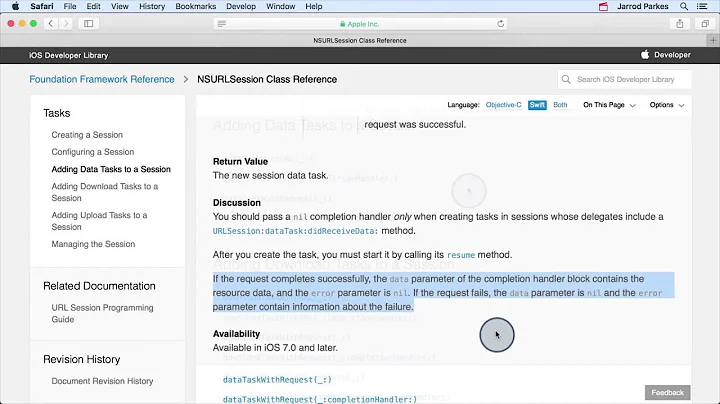Go to Managing the Session
Viewport: 720px width, 404px height.
click(x=93, y=244)
